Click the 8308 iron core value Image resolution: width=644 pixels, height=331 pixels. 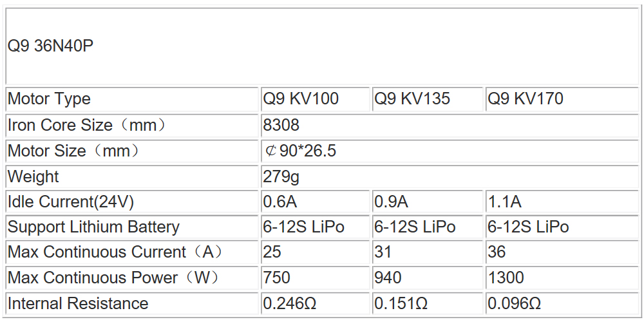[x=281, y=125]
